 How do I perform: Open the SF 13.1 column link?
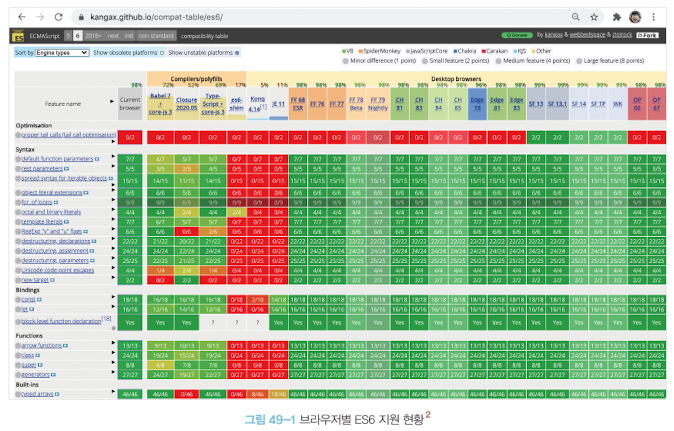[557, 104]
